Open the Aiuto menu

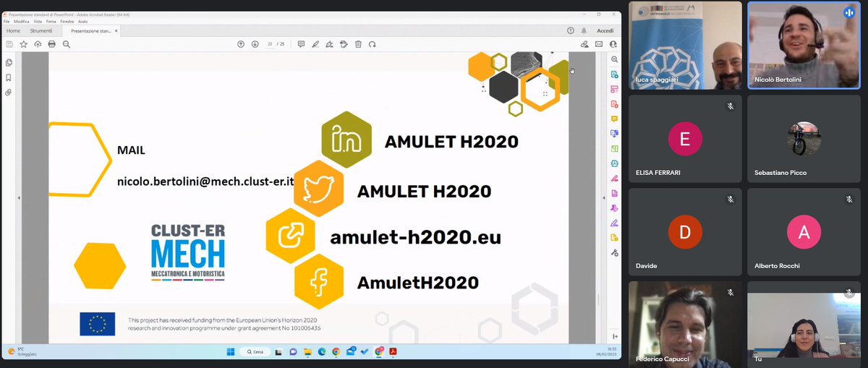pyautogui.click(x=83, y=22)
